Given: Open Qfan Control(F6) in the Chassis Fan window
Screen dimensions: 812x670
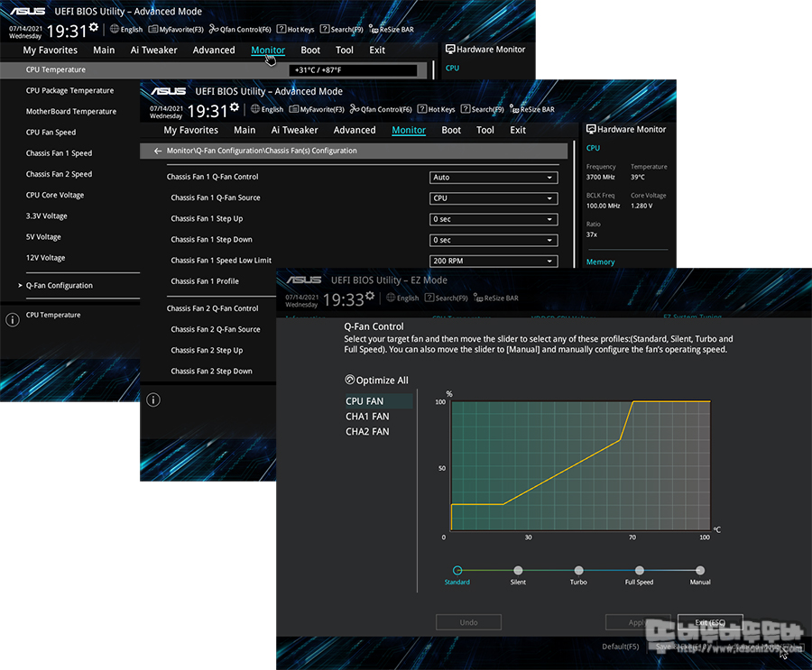Looking at the screenshot, I should [x=381, y=109].
